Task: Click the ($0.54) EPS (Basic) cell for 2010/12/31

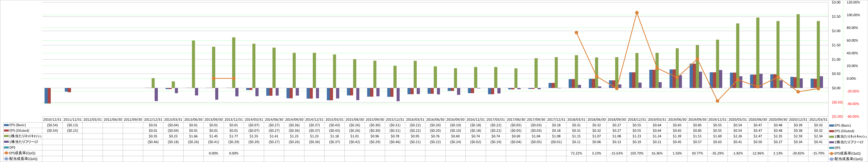Action: tap(53, 125)
